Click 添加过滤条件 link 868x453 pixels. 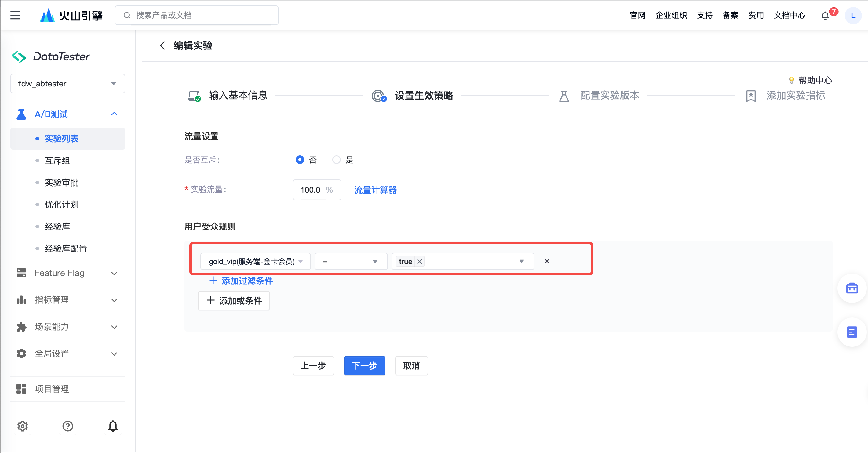(x=241, y=281)
